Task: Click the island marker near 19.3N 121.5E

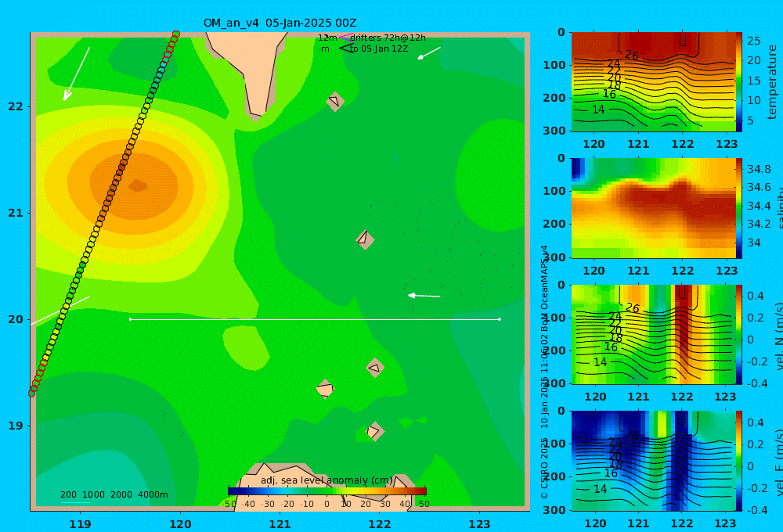Action: click(x=325, y=389)
